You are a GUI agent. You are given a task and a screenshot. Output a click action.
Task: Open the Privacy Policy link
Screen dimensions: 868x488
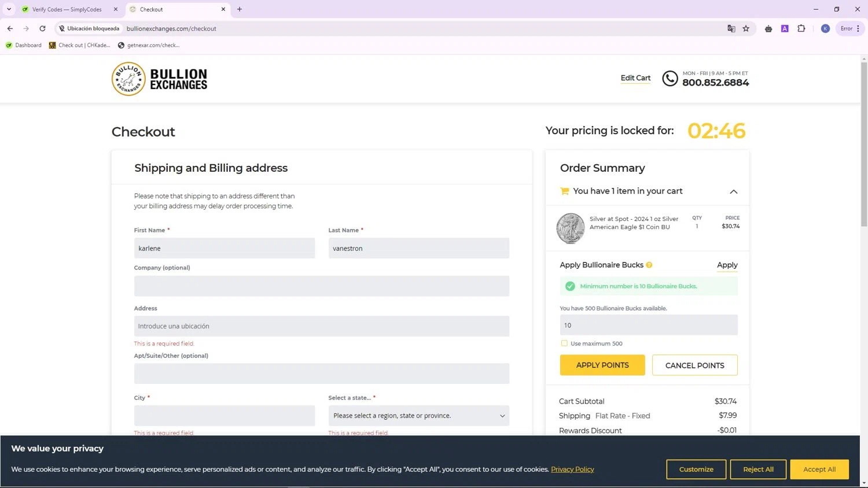coord(572,469)
